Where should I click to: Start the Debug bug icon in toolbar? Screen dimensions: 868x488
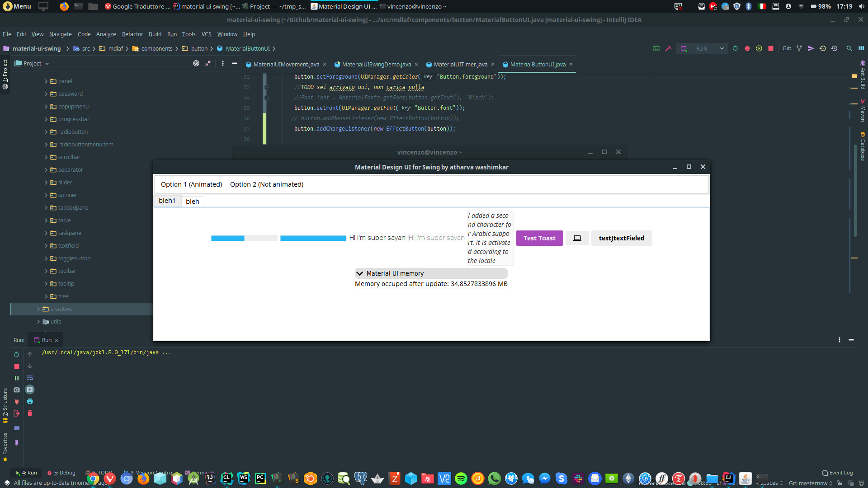pyautogui.click(x=747, y=48)
